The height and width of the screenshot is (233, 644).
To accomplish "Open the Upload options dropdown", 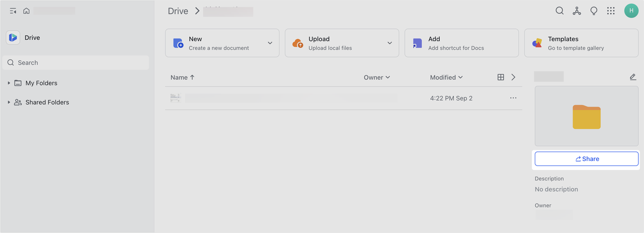I will point(389,43).
